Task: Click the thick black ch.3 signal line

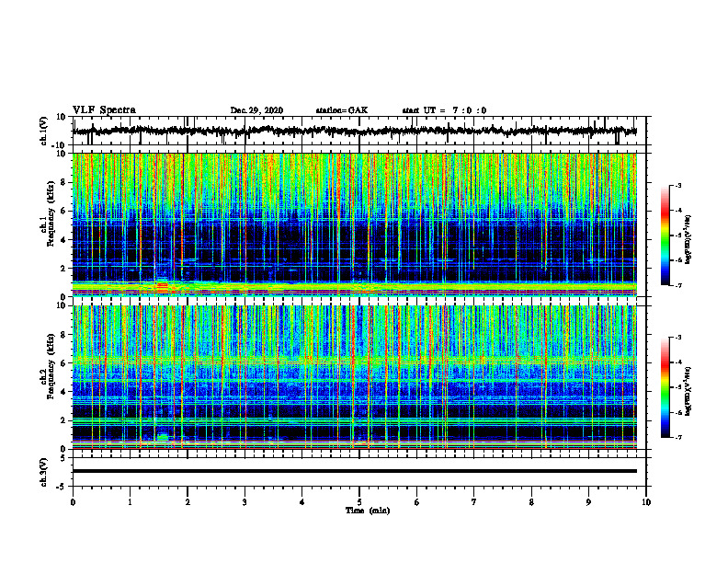Action: [354, 471]
